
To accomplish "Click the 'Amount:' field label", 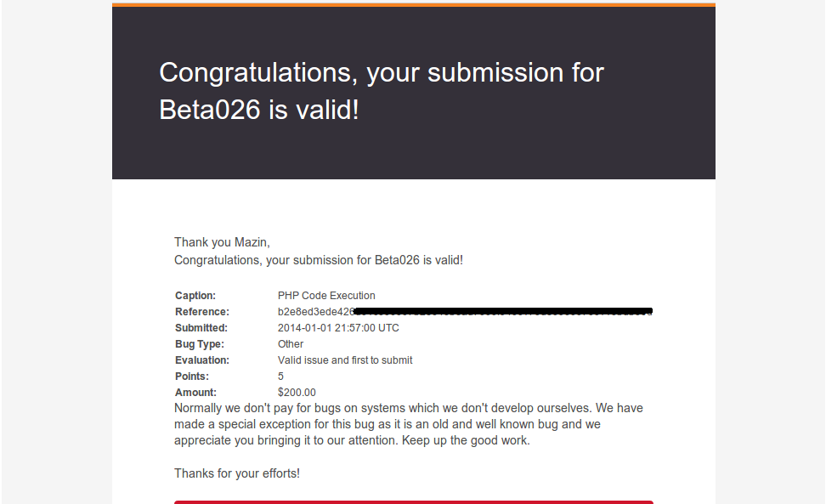I will pyautogui.click(x=196, y=393).
